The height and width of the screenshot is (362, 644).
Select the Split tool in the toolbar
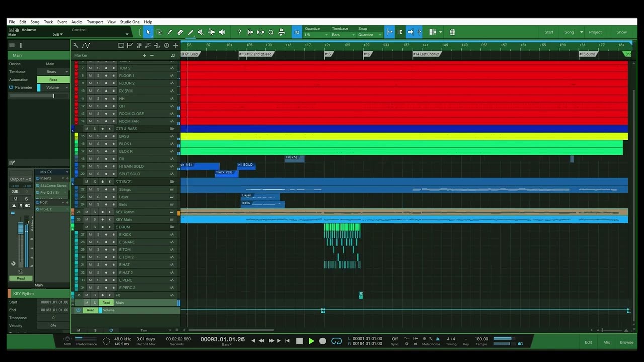[170, 32]
